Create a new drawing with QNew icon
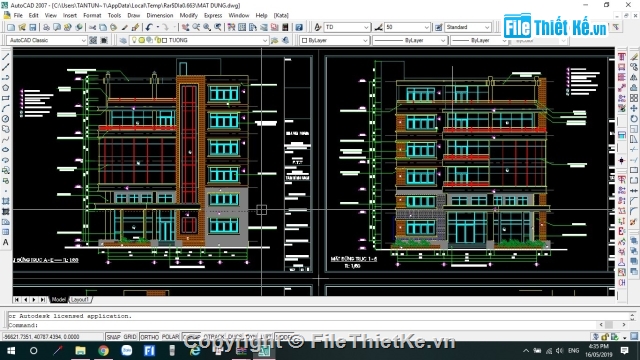640x360 pixels. 11,27
